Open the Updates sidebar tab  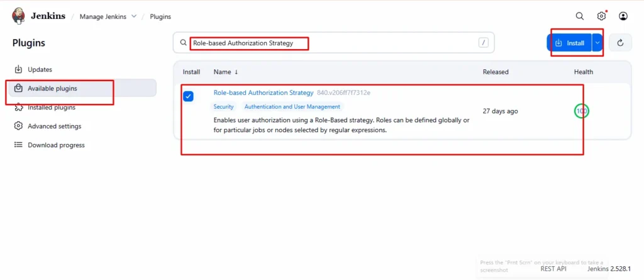click(40, 69)
